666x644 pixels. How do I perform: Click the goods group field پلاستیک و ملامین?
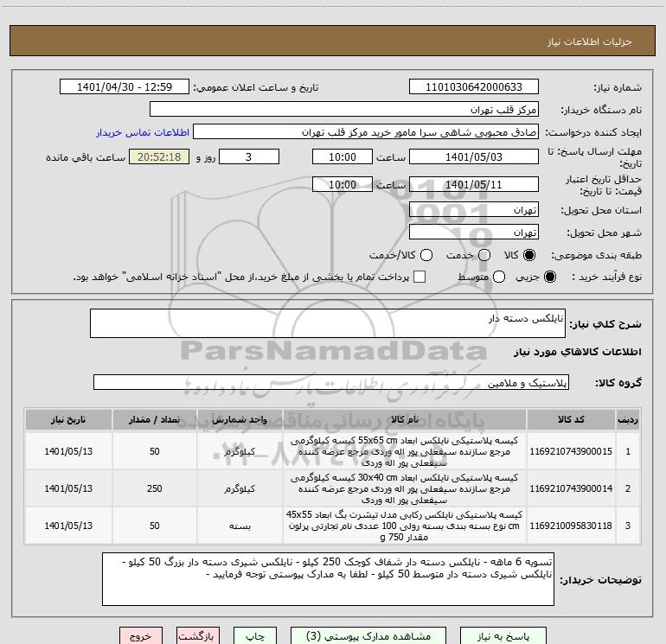(x=331, y=382)
